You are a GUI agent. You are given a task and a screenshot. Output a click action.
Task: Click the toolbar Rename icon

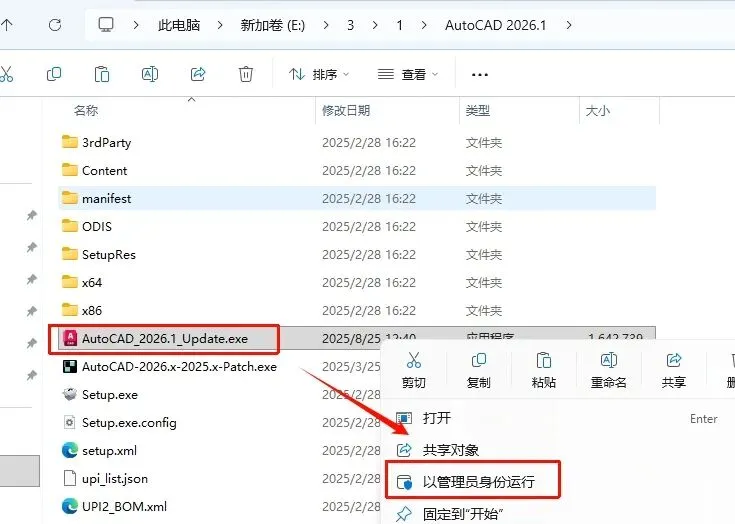[150, 74]
